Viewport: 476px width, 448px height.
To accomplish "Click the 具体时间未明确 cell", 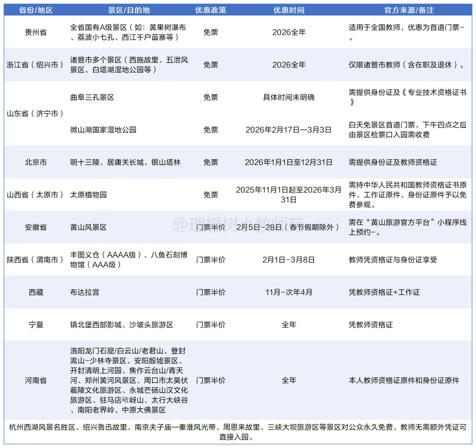I will [289, 97].
